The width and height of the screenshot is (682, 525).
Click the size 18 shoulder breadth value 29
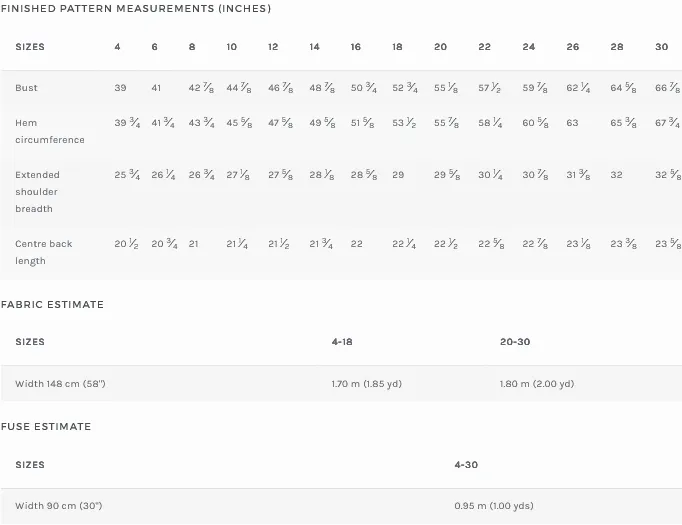398,175
